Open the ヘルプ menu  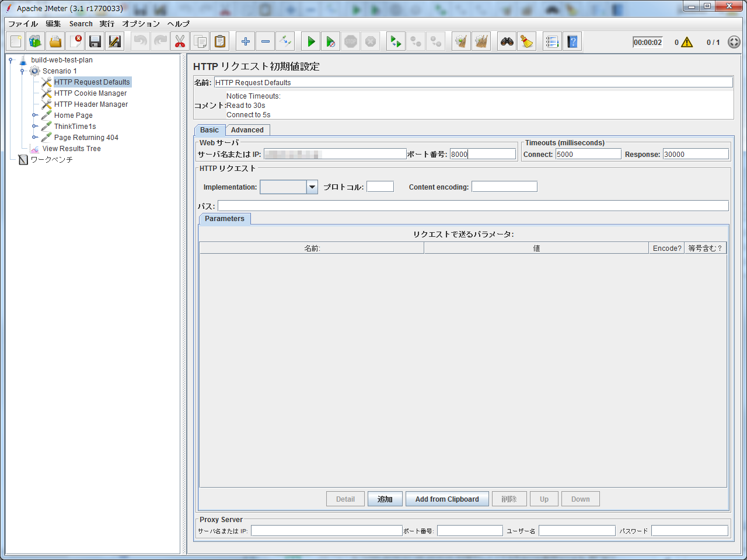[178, 24]
